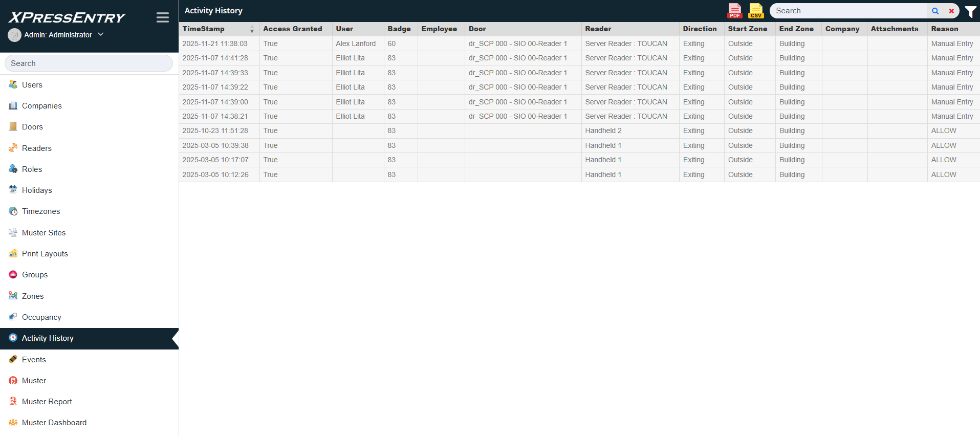The image size is (980, 437).
Task: Expand the Admin: Administrator dropdown
Action: pos(101,34)
